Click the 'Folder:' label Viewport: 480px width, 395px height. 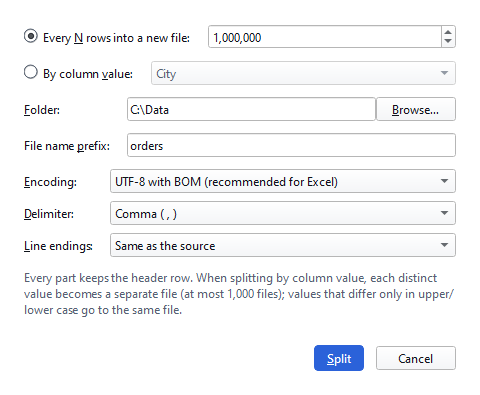pyautogui.click(x=42, y=110)
